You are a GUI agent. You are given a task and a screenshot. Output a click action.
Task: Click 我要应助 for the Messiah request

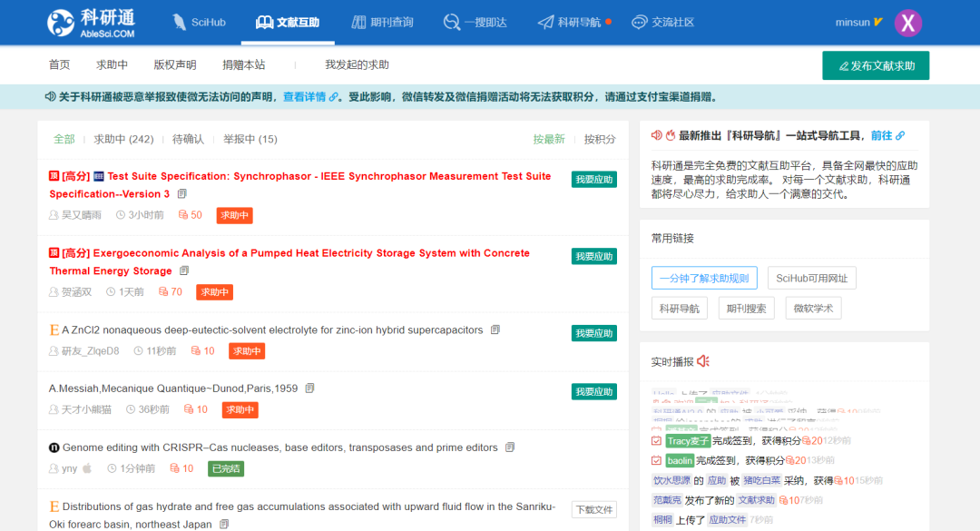(x=593, y=391)
